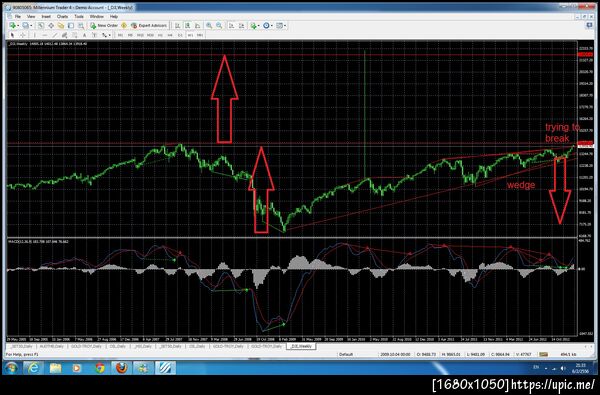This screenshot has width=600, height=395.
Task: Set timeframe to M1
Action: 120,35
